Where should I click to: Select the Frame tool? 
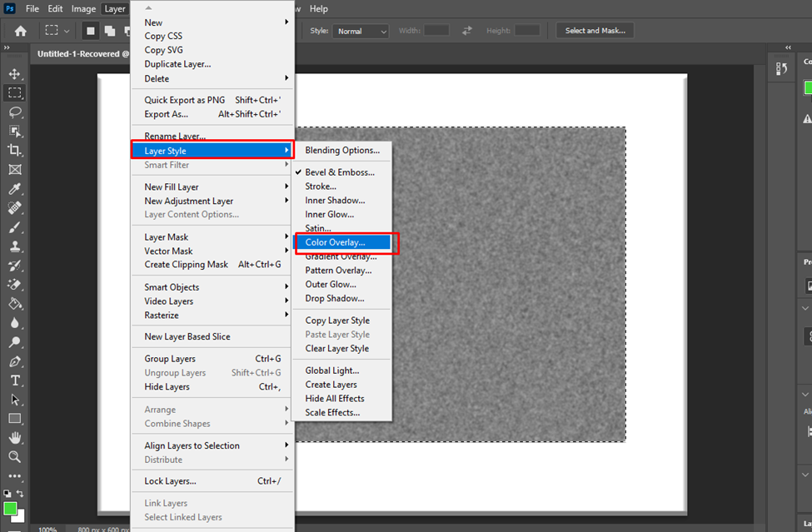pos(14,170)
